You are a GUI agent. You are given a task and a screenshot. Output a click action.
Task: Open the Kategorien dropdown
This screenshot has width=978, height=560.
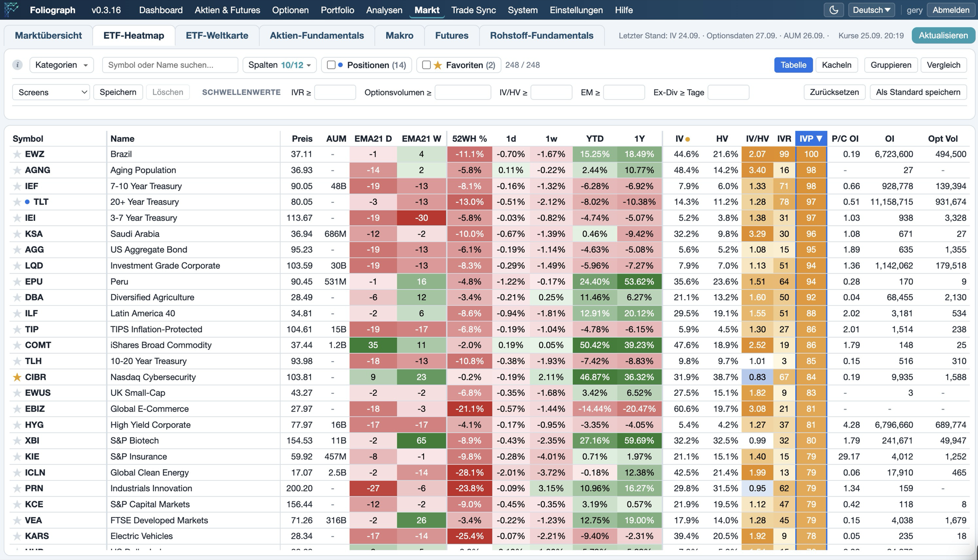pos(62,65)
